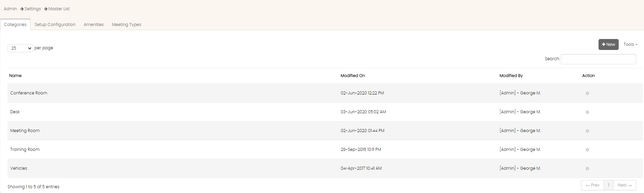Click the Admin breadcrumb link
Viewport: 644px width, 193px height.
click(10, 9)
